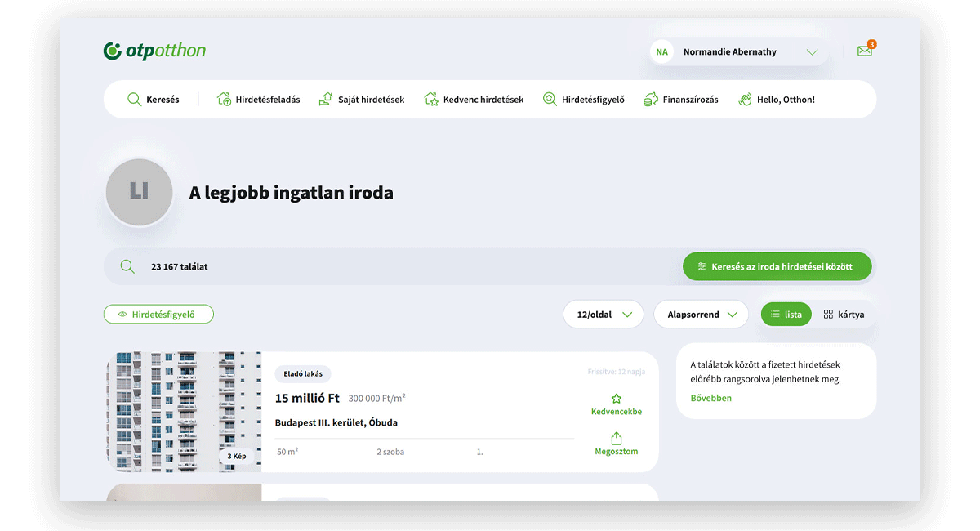Image resolution: width=980 pixels, height=531 pixels.
Task: Click the otpotthon logo
Action: 154,51
